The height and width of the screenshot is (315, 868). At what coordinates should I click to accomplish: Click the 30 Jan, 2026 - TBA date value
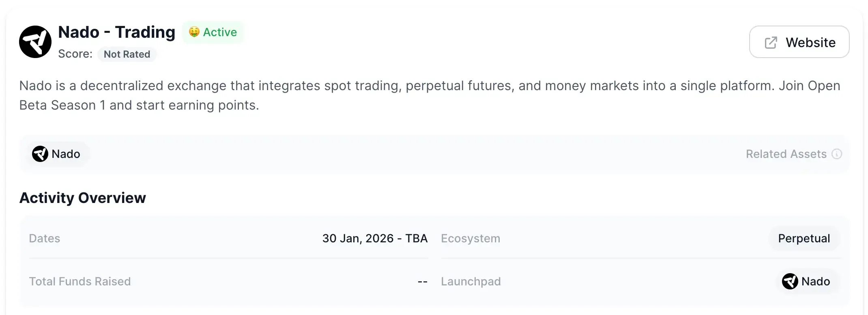tap(375, 238)
